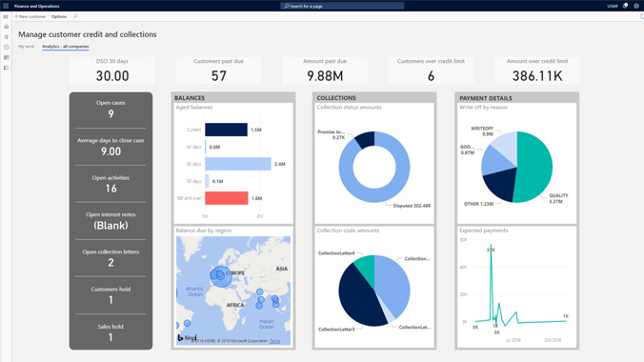Select the Current bar in Aged balances
Image resolution: width=644 pixels, height=362 pixels.
click(x=227, y=130)
